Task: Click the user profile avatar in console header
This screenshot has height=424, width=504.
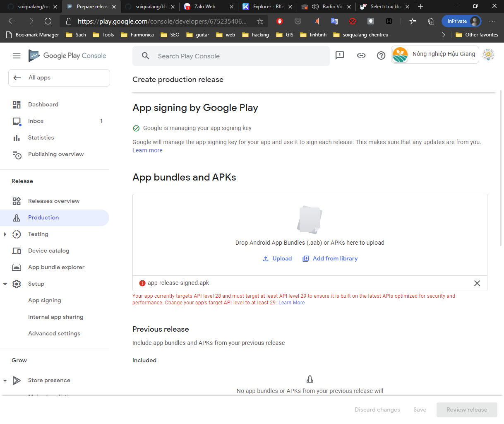Action: pyautogui.click(x=488, y=55)
